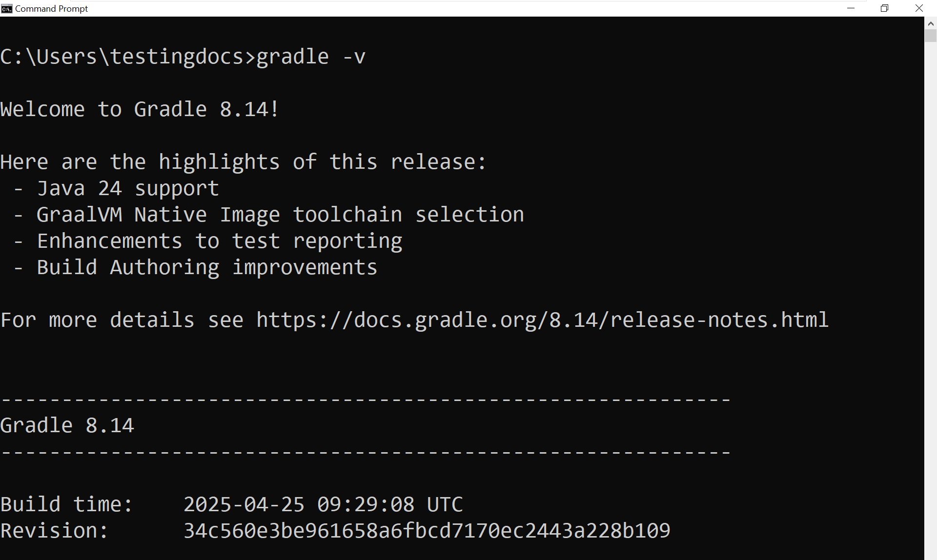Click the vertical scrollbar thumb
Screen dimensions: 937x560
(931, 36)
